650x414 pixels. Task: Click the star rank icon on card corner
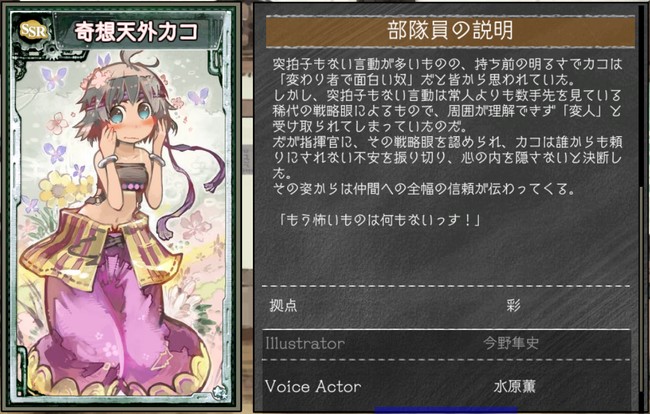pyautogui.click(x=219, y=392)
